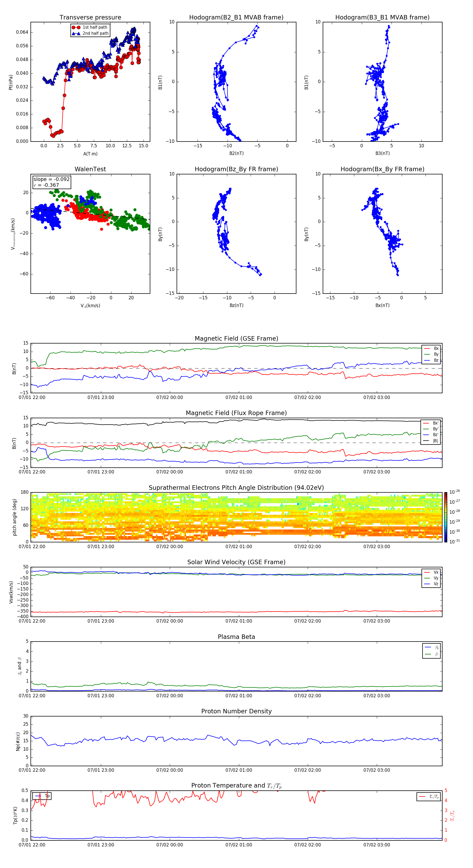Click the "V_A(km/s)" axis label under WalenTest
473x868 pixels.
pos(90,306)
